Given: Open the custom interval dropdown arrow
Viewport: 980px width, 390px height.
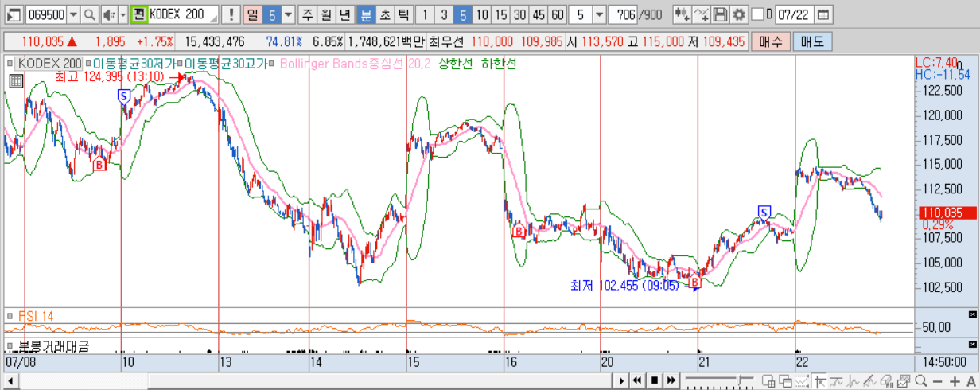Looking at the screenshot, I should [x=598, y=14].
